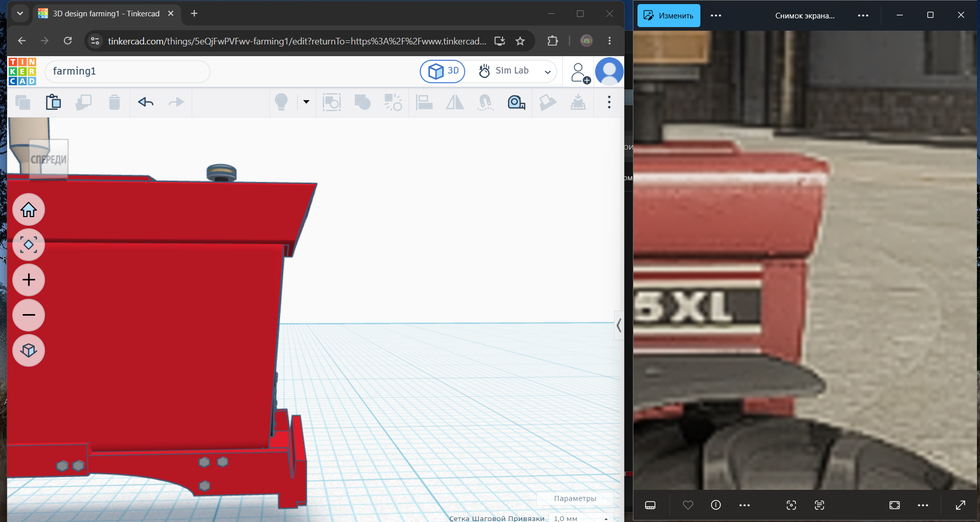
Task: Open the Параметры grid settings button
Action: 575,499
